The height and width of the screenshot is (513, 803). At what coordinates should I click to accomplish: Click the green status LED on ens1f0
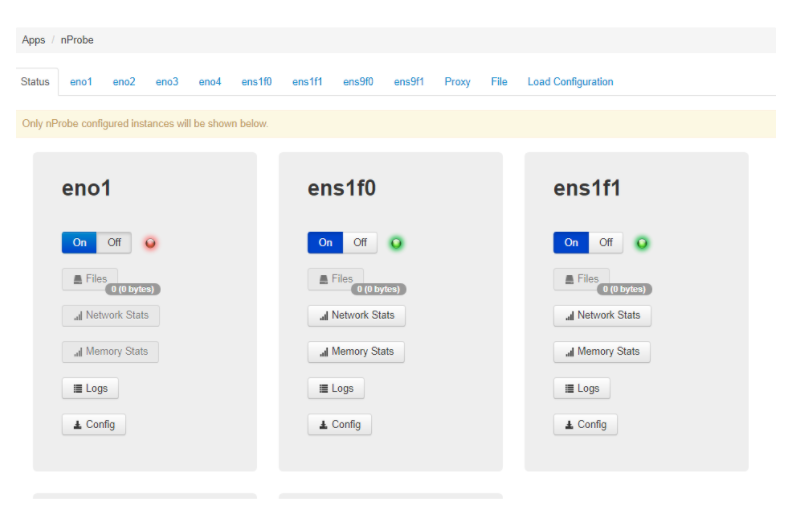coord(396,243)
